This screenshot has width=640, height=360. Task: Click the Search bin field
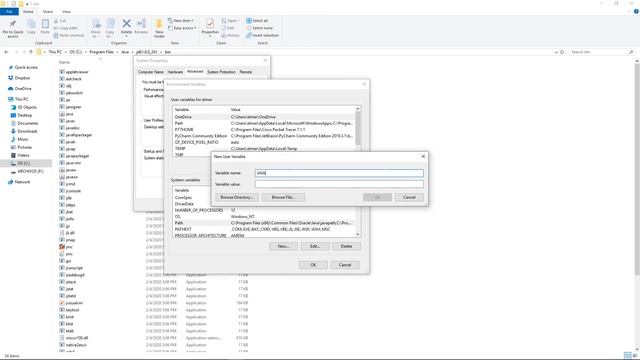point(602,52)
